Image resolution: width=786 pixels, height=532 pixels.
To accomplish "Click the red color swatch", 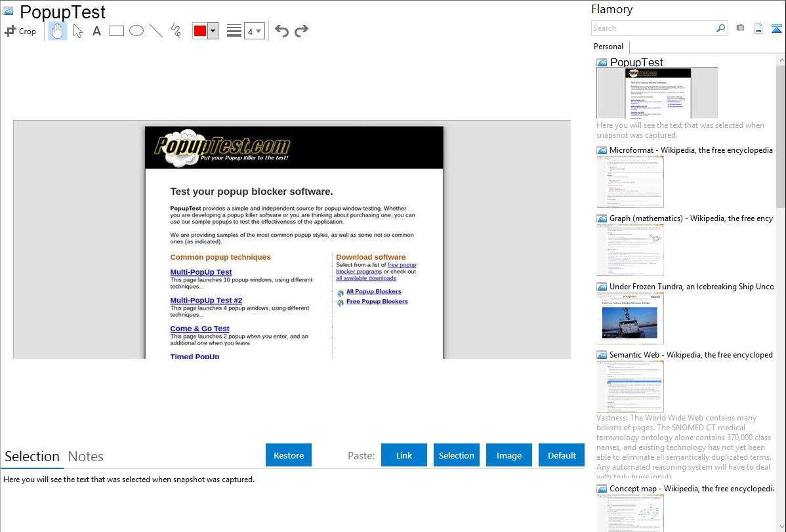I will [x=200, y=31].
